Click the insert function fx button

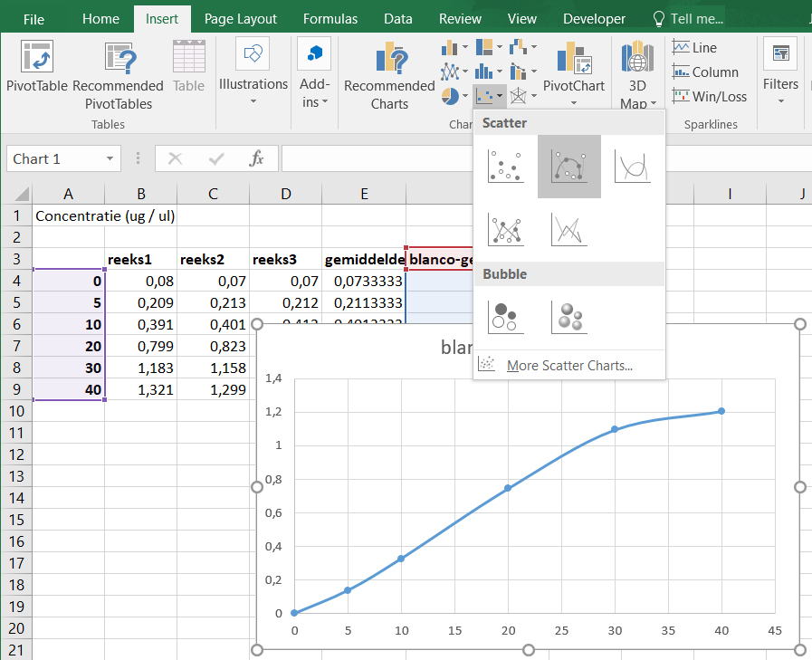pos(257,159)
